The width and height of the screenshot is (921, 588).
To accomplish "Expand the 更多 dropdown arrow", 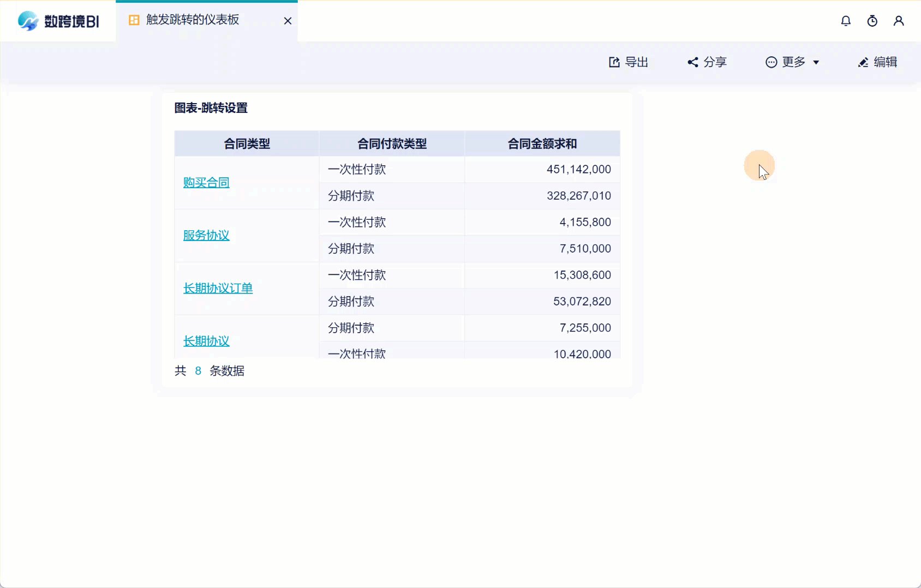I will [x=816, y=63].
